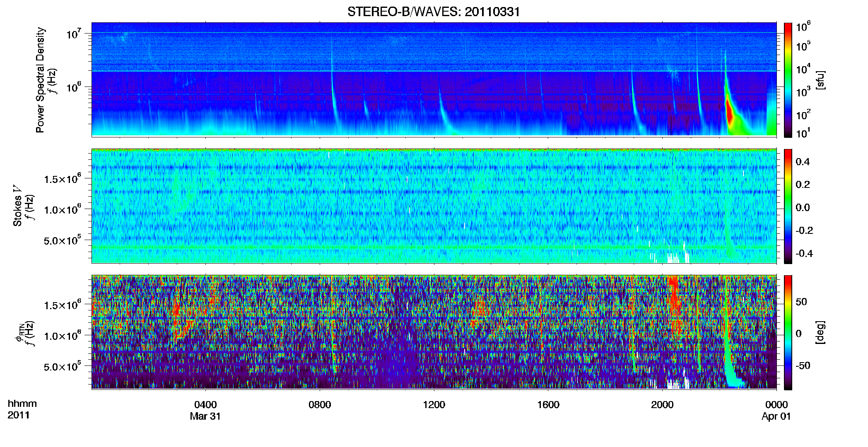
Task: Click the [deg] units label
Action: pos(820,332)
